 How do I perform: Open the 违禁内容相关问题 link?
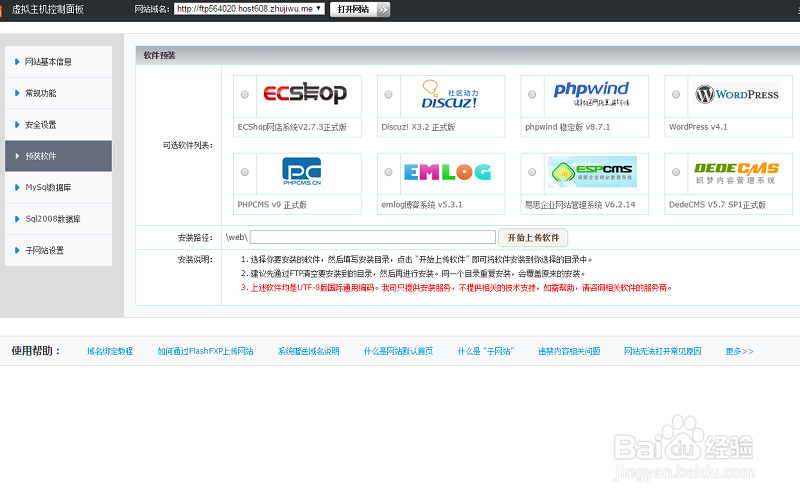pyautogui.click(x=569, y=351)
